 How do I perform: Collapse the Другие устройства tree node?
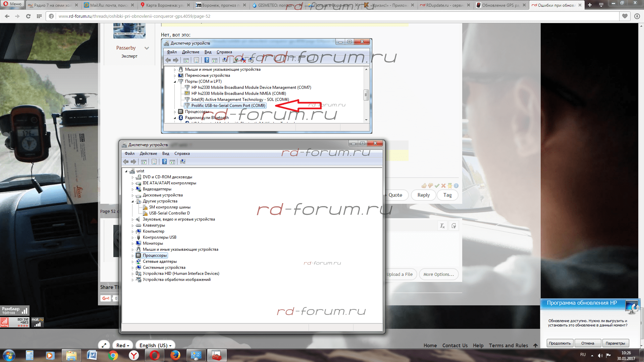(133, 201)
